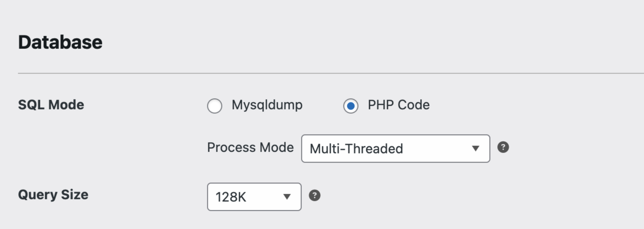Click the 128K value text
This screenshot has width=644, height=229.
coord(230,197)
